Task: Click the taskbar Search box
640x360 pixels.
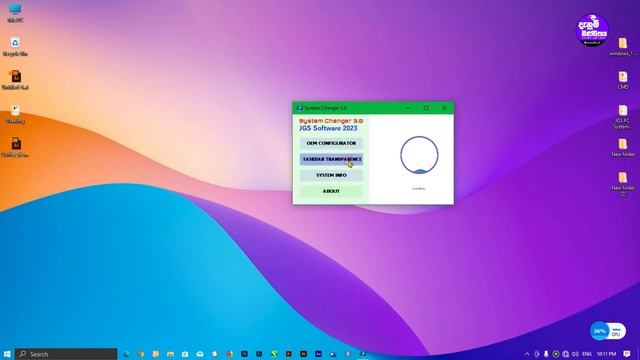Action: tap(66, 354)
